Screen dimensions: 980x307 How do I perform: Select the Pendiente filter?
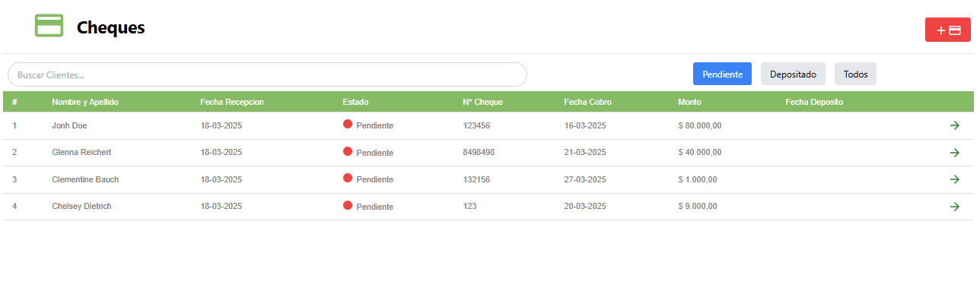coord(722,74)
